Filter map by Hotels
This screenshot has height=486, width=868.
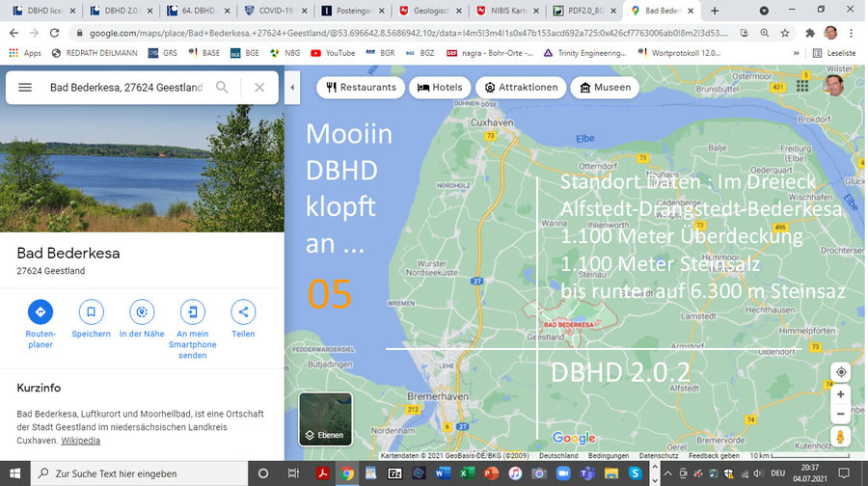(439, 88)
